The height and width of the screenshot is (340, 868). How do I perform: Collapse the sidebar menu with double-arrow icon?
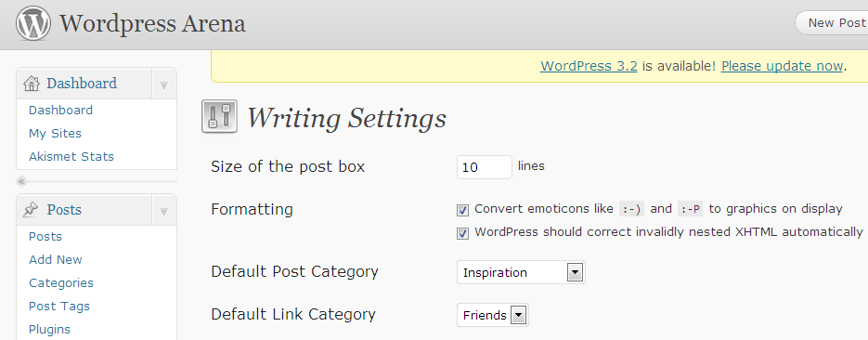pyautogui.click(x=21, y=181)
